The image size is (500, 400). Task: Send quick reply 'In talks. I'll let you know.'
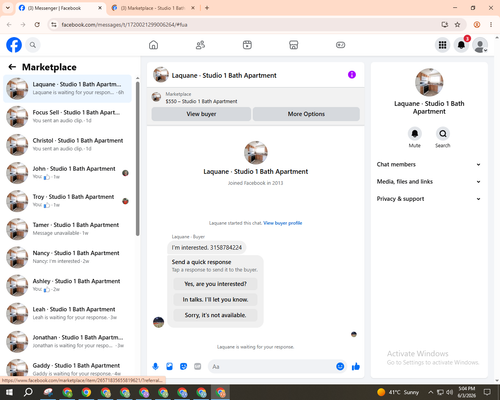point(215,300)
